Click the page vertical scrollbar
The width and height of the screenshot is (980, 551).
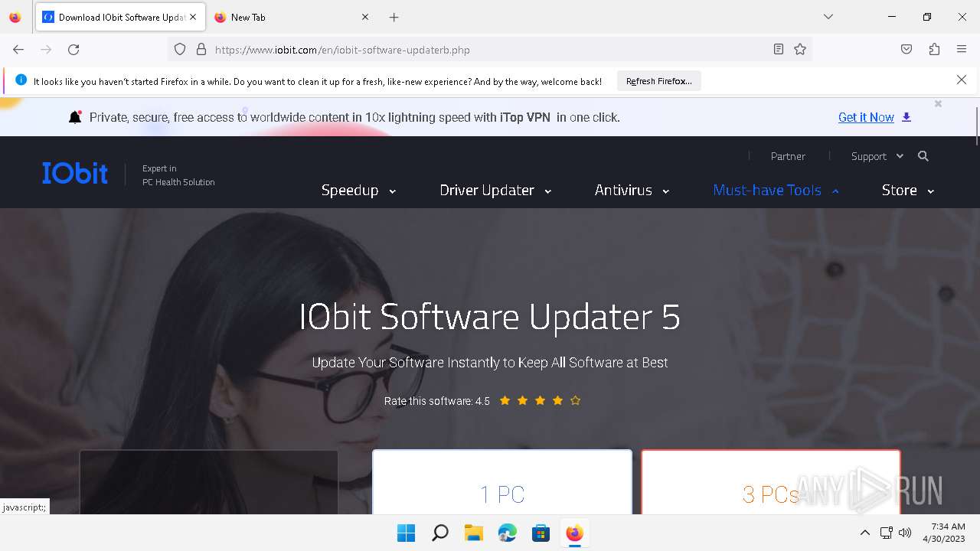(977, 126)
